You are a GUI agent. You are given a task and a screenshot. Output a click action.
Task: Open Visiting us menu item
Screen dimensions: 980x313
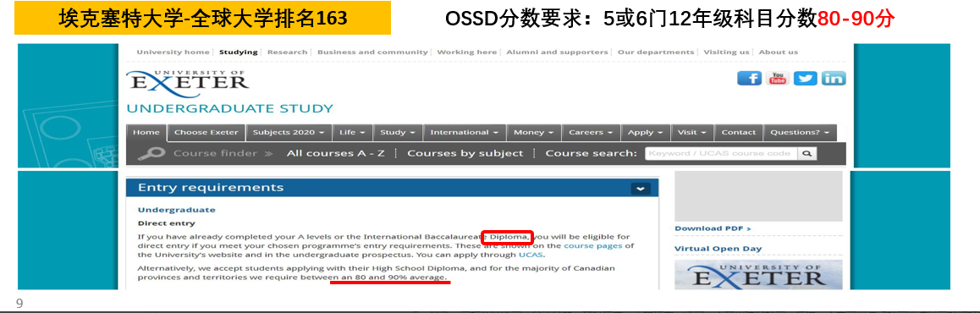pos(726,52)
